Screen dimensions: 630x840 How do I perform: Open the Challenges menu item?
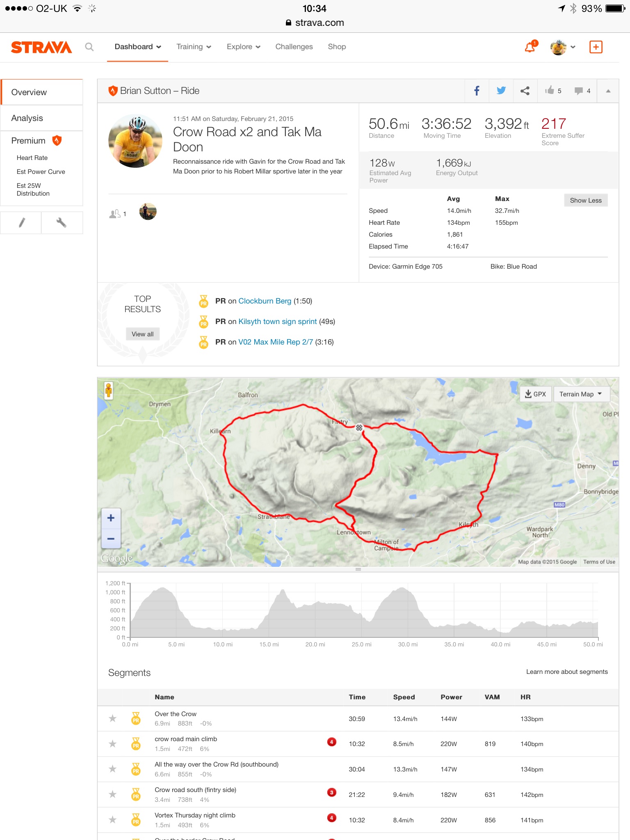click(x=294, y=47)
